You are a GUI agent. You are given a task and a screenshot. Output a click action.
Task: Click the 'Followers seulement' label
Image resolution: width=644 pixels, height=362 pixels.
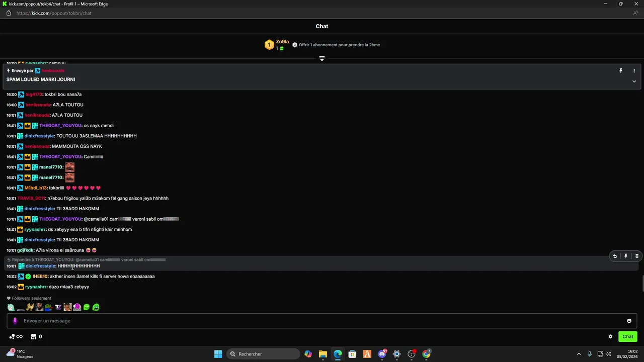(x=31, y=298)
